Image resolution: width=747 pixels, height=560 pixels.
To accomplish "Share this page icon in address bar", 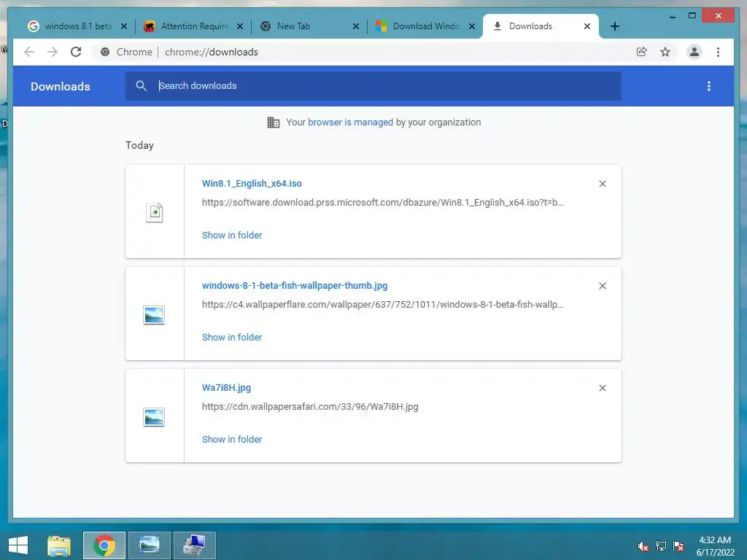I will (642, 52).
